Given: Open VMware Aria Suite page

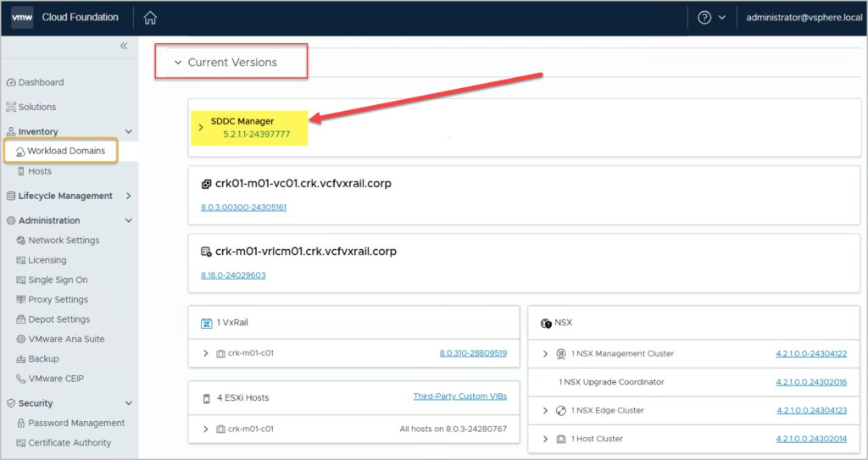Looking at the screenshot, I should 66,340.
